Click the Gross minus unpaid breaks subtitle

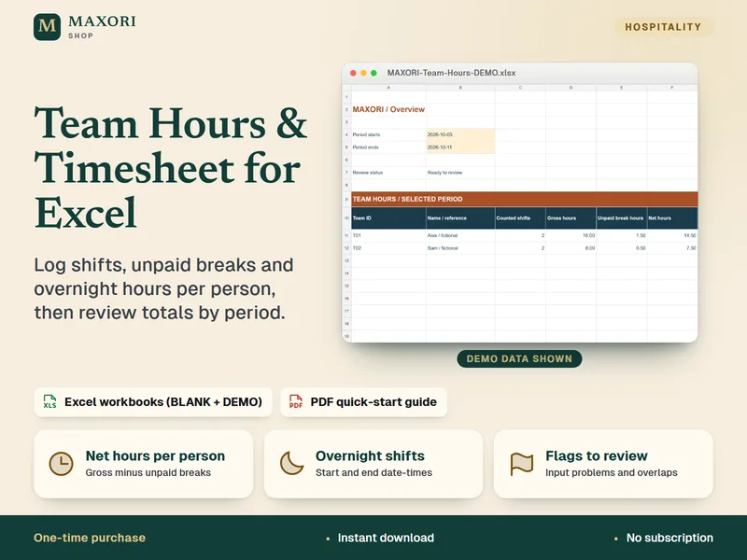148,472
